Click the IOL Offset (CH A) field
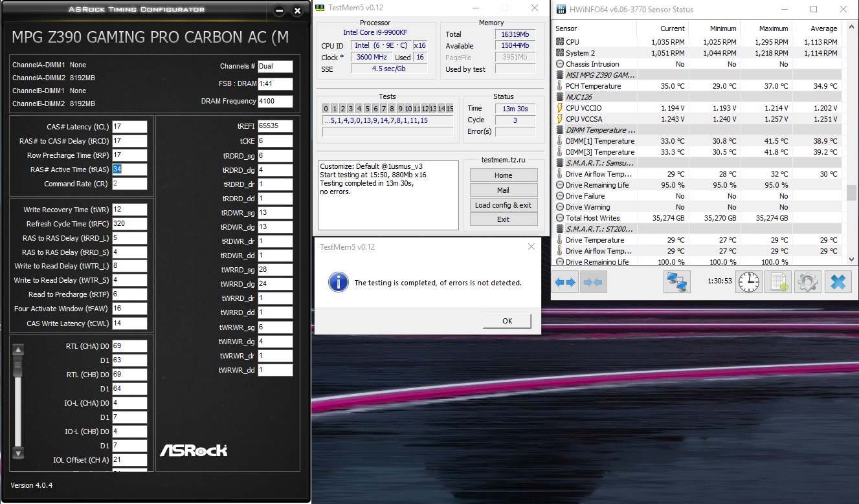Screen dimensions: 859x504 point(129,460)
